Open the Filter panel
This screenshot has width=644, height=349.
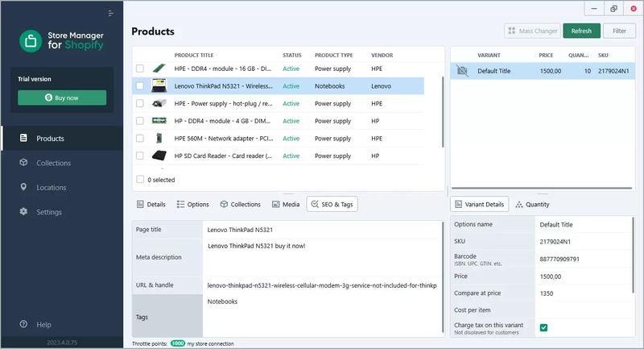(x=619, y=31)
